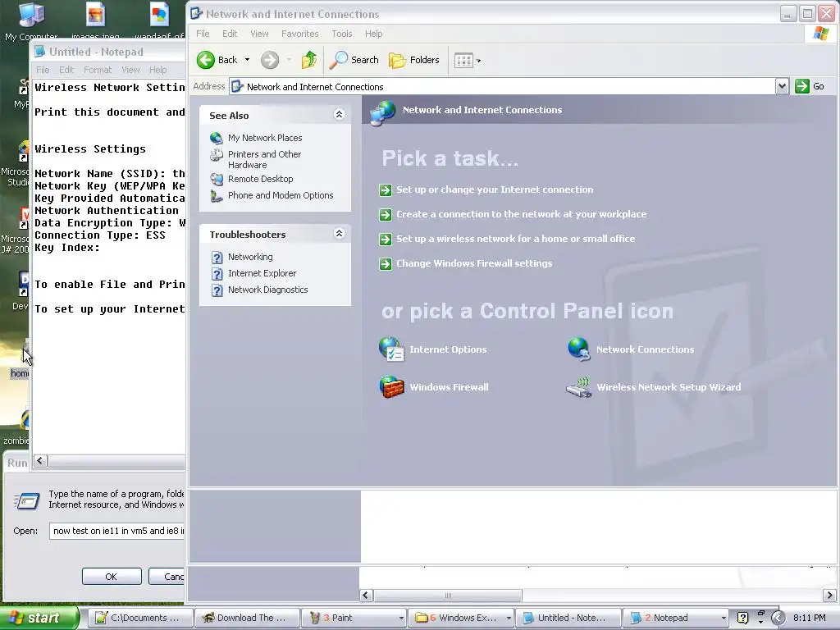The image size is (840, 630).
Task: Click arrow icon beside 'Set up or change your Internet connection'
Action: [x=386, y=190]
